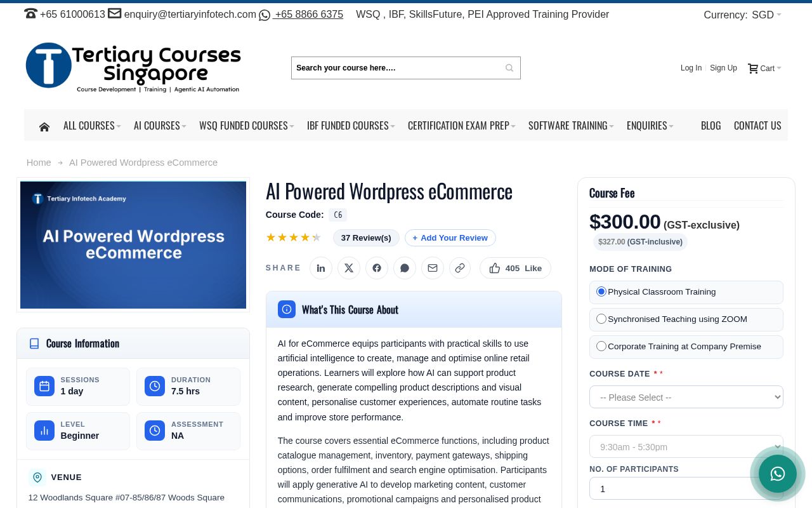812x508 pixels.
Task: Click the Log In link
Action: tap(691, 68)
